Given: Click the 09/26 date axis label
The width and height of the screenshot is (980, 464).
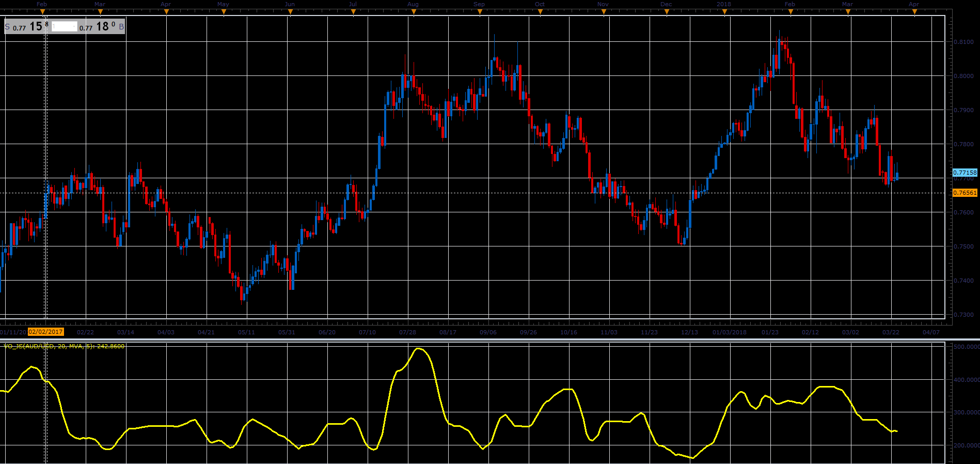Looking at the screenshot, I should (529, 332).
